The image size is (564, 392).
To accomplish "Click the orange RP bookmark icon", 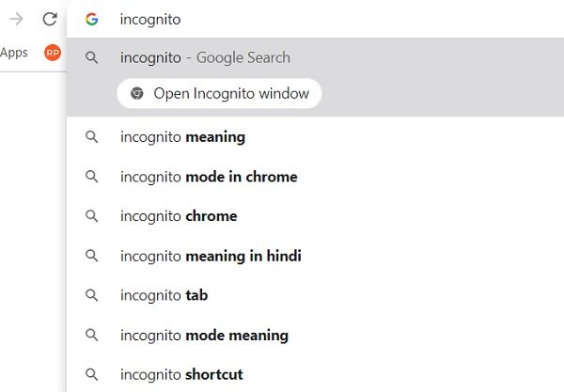I will point(53,53).
